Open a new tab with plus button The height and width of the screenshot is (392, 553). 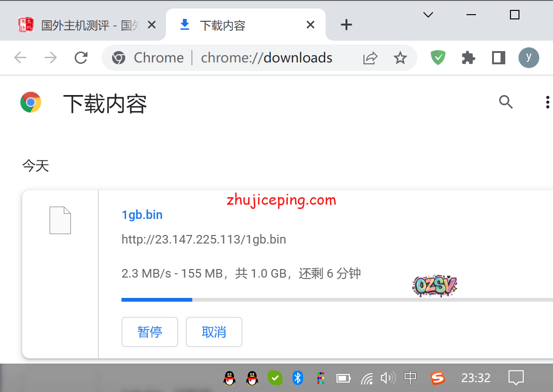coord(346,25)
